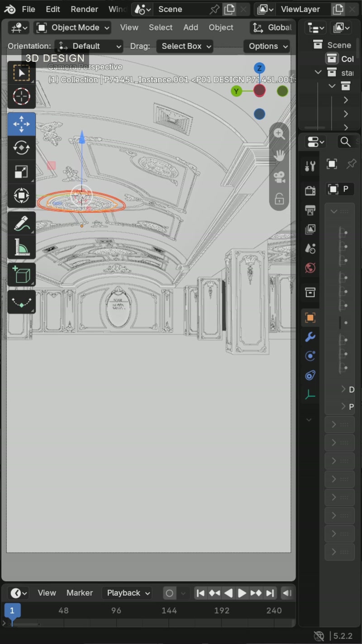This screenshot has height=644, width=362.
Task: Choose the Measure tool
Action: (21, 247)
